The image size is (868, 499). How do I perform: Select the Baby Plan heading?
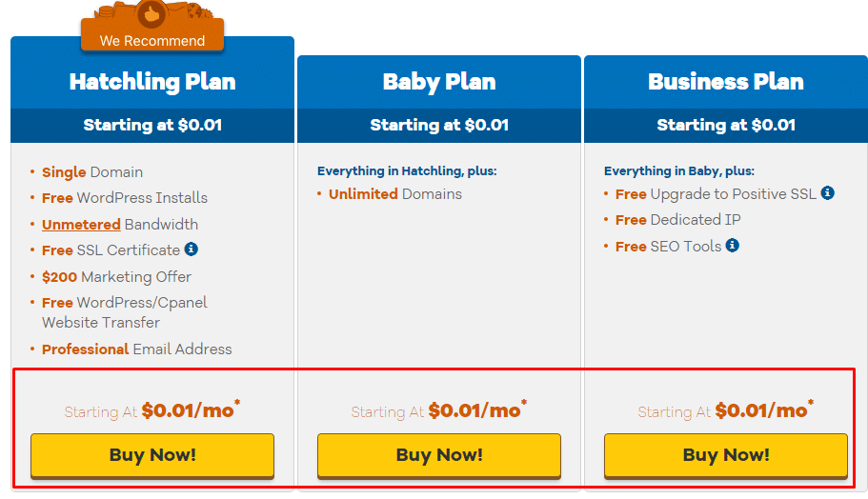tap(439, 82)
